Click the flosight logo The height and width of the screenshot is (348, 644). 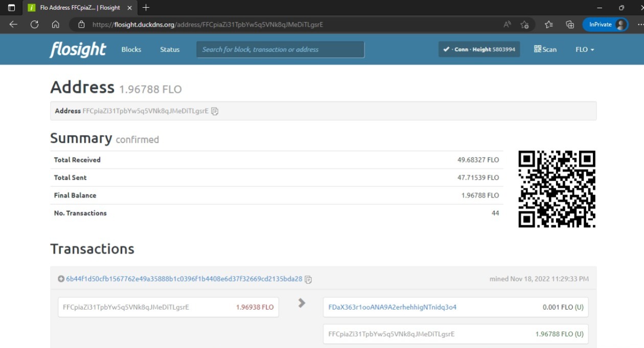pos(78,49)
